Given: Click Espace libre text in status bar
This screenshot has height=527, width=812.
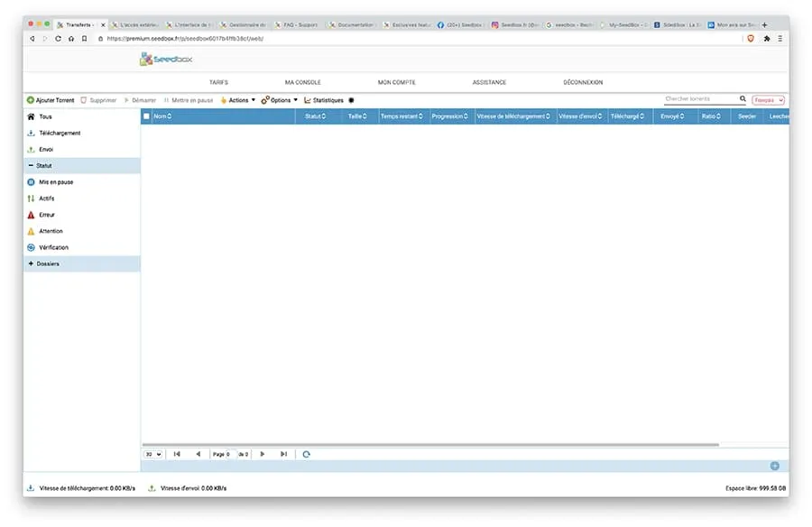Looking at the screenshot, I should (755, 488).
